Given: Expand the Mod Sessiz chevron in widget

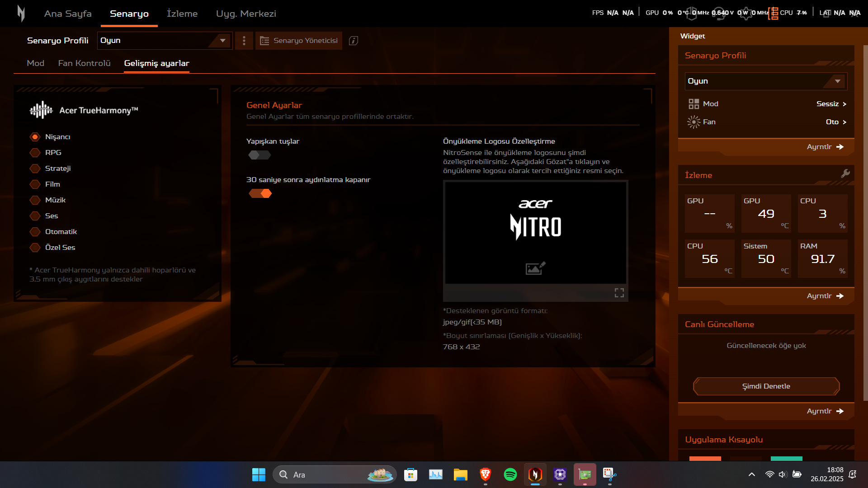Looking at the screenshot, I should pyautogui.click(x=844, y=104).
